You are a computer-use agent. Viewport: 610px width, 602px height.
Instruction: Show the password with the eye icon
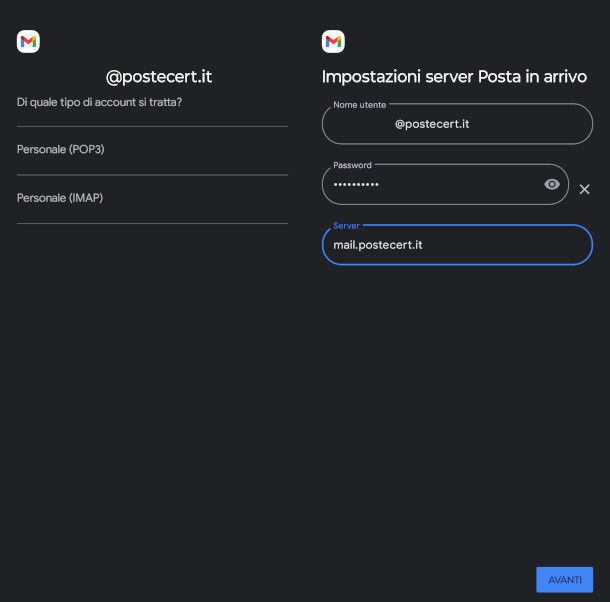click(x=552, y=184)
